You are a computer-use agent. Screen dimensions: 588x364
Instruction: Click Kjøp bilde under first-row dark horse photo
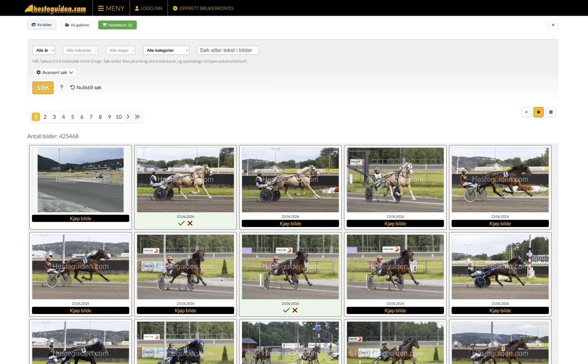(x=500, y=224)
